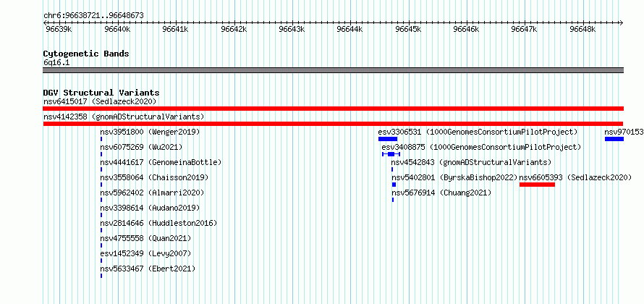Open the nsv4142358 (gnomADStructuralVariants) label
Image resolution: width=644 pixels, height=304 pixels.
[x=124, y=117]
